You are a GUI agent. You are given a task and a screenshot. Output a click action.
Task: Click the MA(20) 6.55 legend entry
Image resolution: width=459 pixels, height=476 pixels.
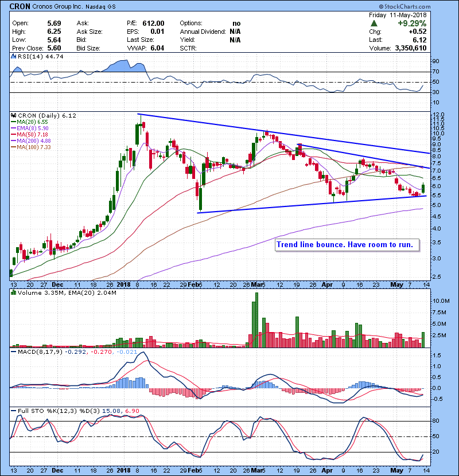(32, 122)
